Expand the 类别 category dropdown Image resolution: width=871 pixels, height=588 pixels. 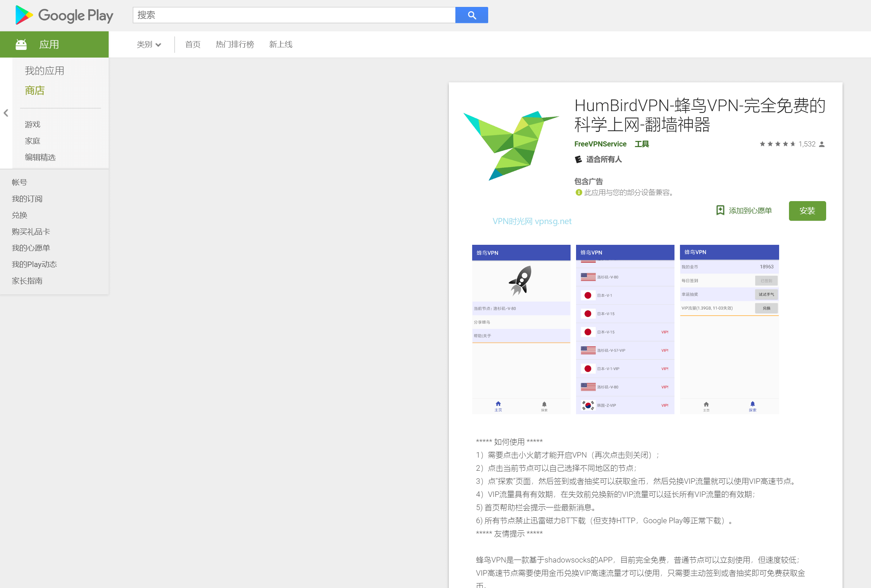coord(149,44)
